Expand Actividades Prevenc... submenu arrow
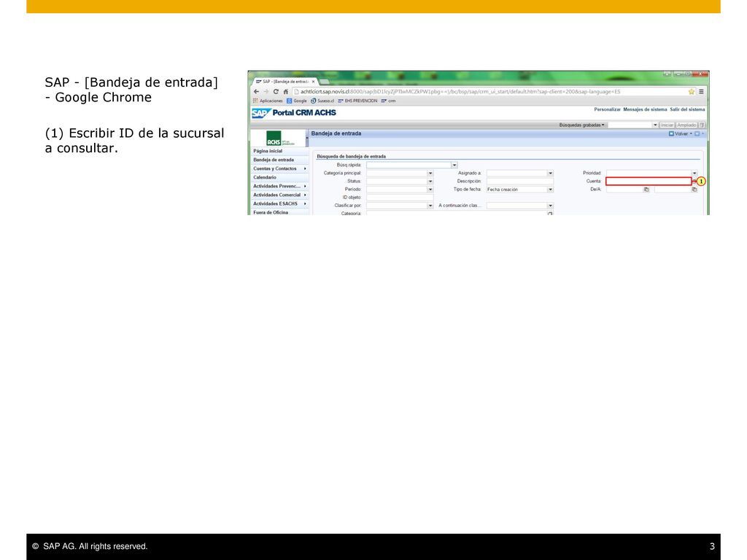The image size is (747, 560). click(305, 186)
